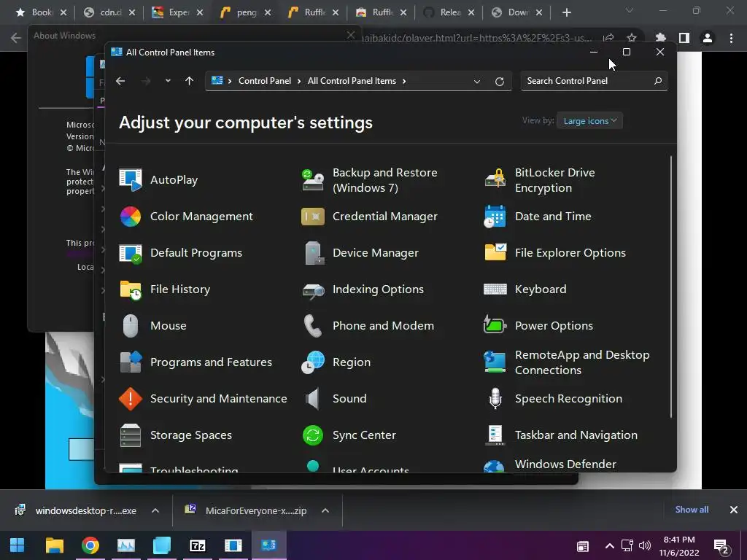
Task: Open Default Programs icon
Action: click(x=130, y=253)
